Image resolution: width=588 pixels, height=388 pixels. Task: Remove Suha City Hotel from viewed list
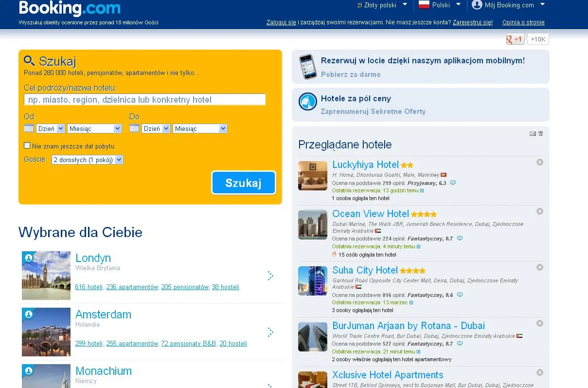point(539,267)
